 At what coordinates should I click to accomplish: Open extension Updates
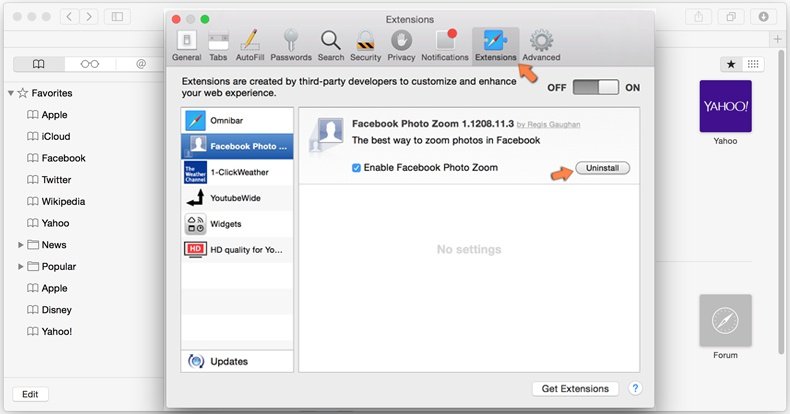click(x=237, y=361)
